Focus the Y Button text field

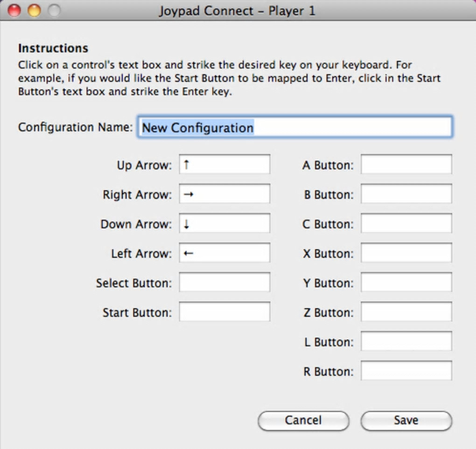click(406, 283)
